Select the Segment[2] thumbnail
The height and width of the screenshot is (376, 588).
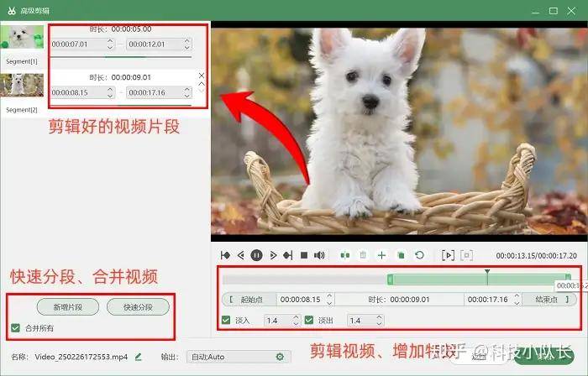(22, 85)
